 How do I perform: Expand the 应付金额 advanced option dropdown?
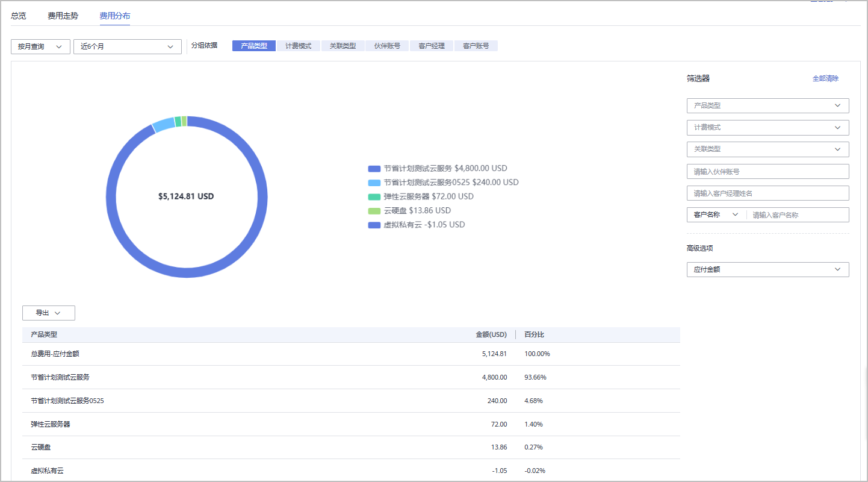pos(767,269)
